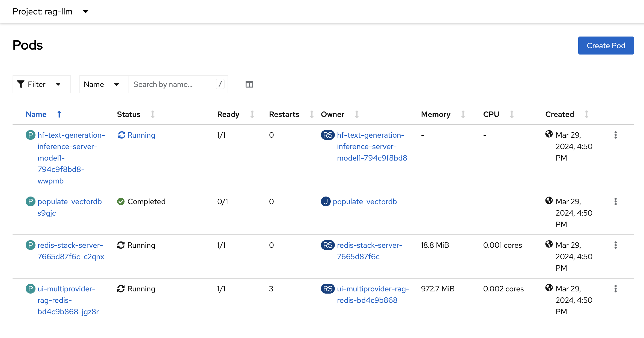Sort table by Created column
Image resolution: width=644 pixels, height=338 pixels.
click(x=586, y=114)
